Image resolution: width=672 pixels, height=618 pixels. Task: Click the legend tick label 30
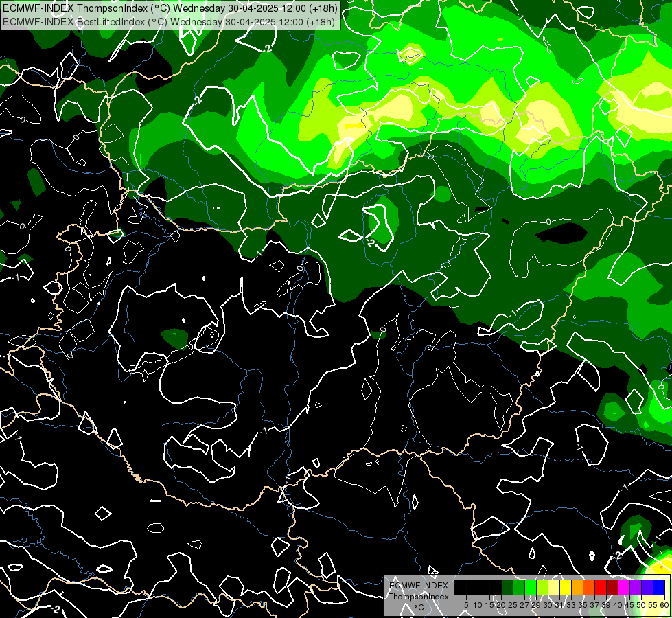(x=548, y=605)
